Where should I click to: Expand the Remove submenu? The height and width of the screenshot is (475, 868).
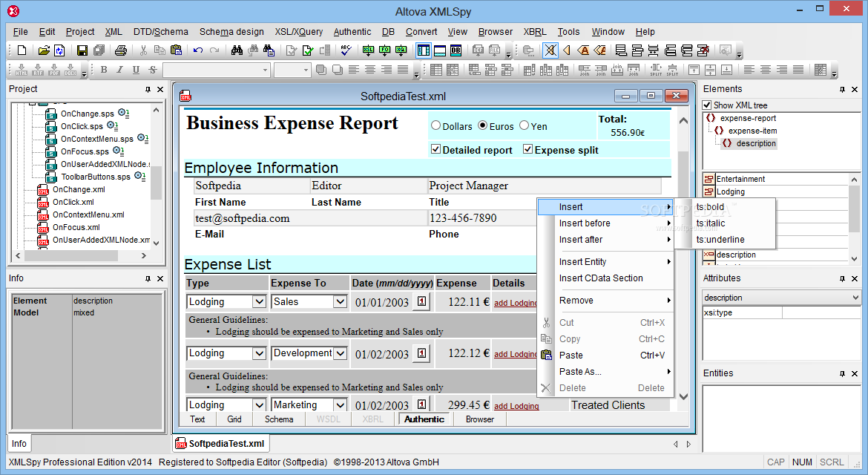coord(605,301)
